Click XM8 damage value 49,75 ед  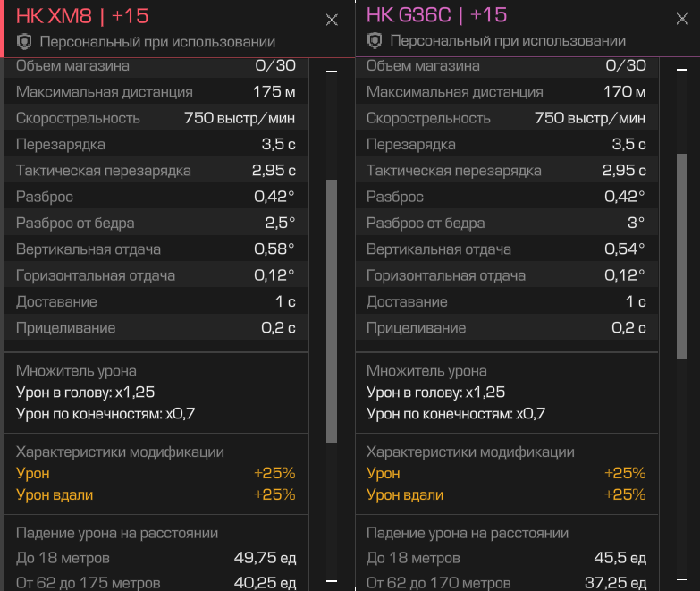coord(265,558)
